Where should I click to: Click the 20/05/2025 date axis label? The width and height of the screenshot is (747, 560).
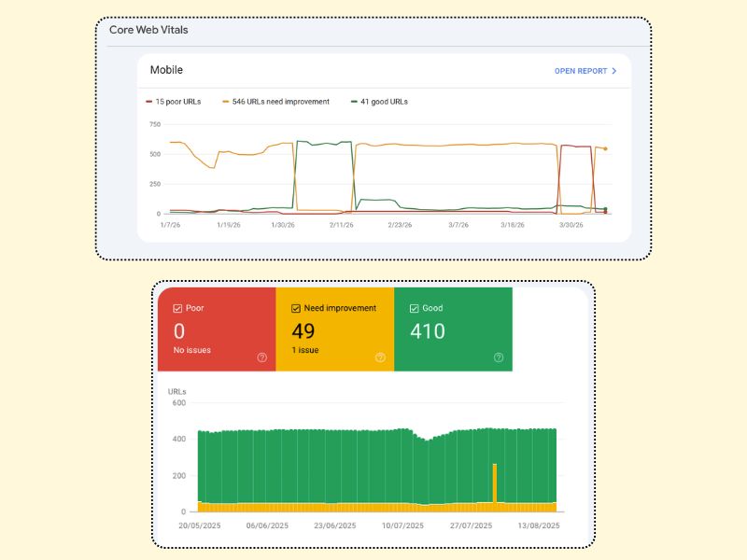[200, 525]
